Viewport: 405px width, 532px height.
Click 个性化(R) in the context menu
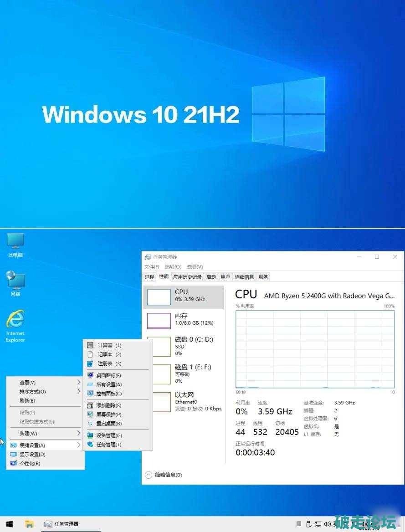coord(30,464)
